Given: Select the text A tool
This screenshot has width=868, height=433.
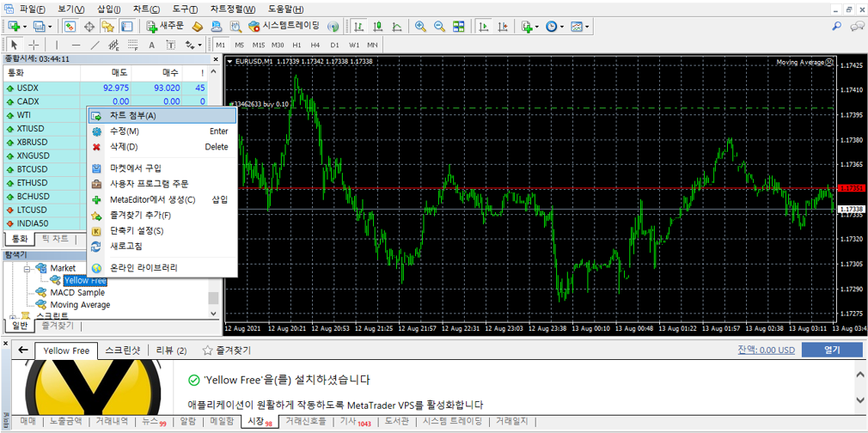Looking at the screenshot, I should (x=151, y=45).
